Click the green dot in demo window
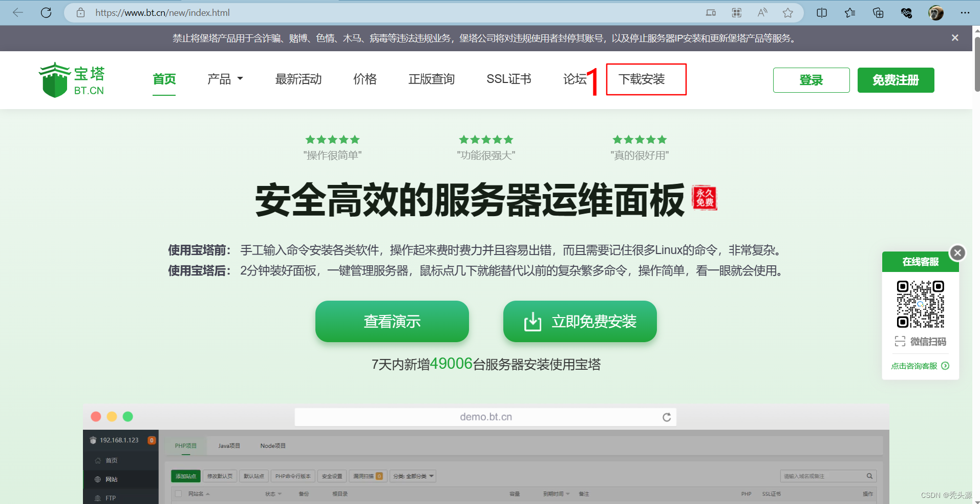Viewport: 980px width, 504px height. (x=128, y=416)
